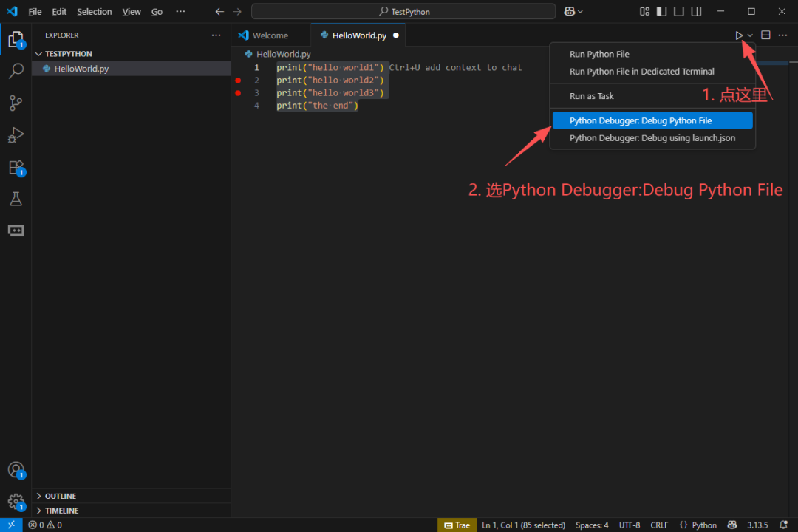Select Run Python File in Dedicated Terminal

click(652, 71)
